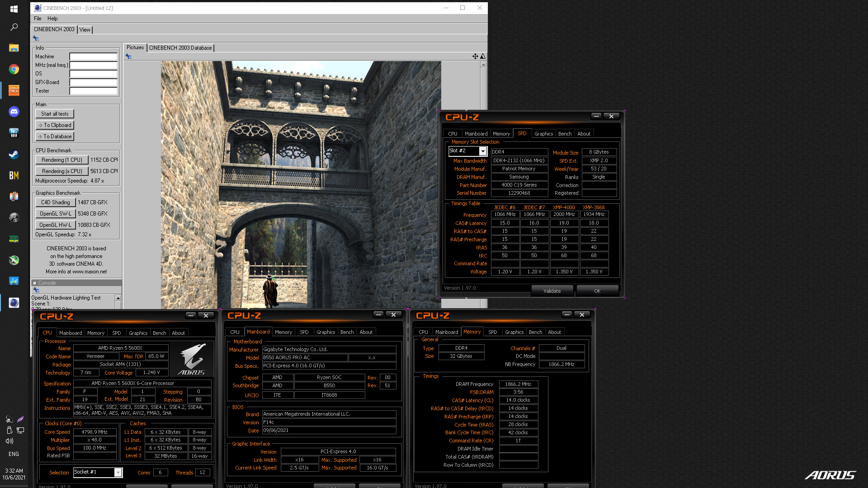Click pin icon under CINEBENCH 2003 tab
Viewport: 868px width, 488px height.
pos(36,38)
